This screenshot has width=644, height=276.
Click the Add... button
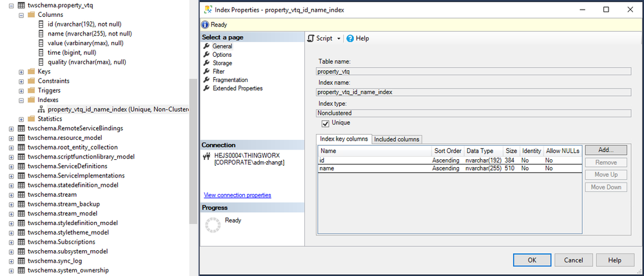tap(605, 150)
